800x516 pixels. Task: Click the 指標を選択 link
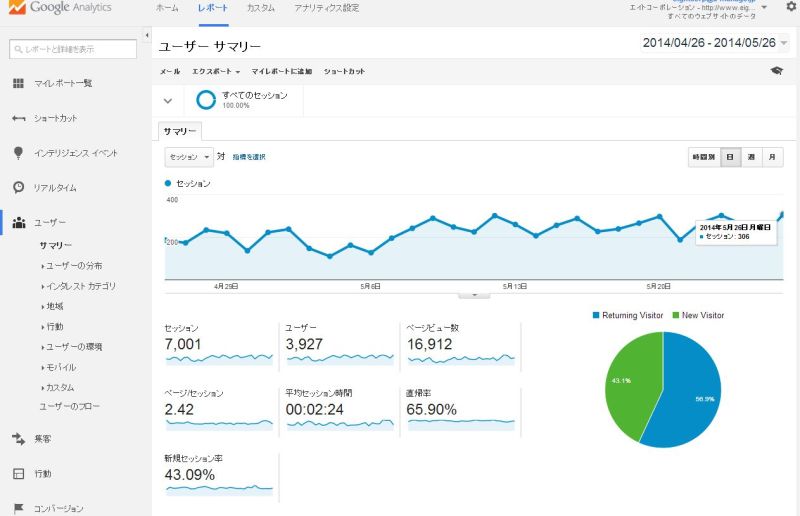(249, 157)
